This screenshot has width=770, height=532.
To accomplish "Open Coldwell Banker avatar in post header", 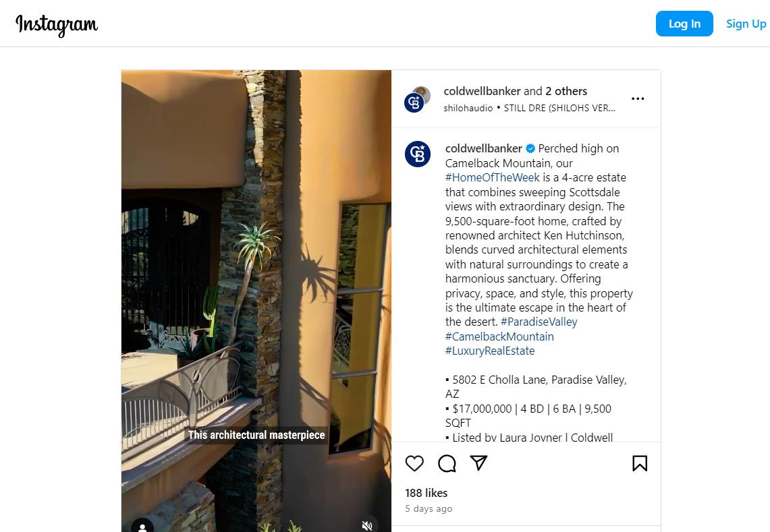I will (x=417, y=99).
